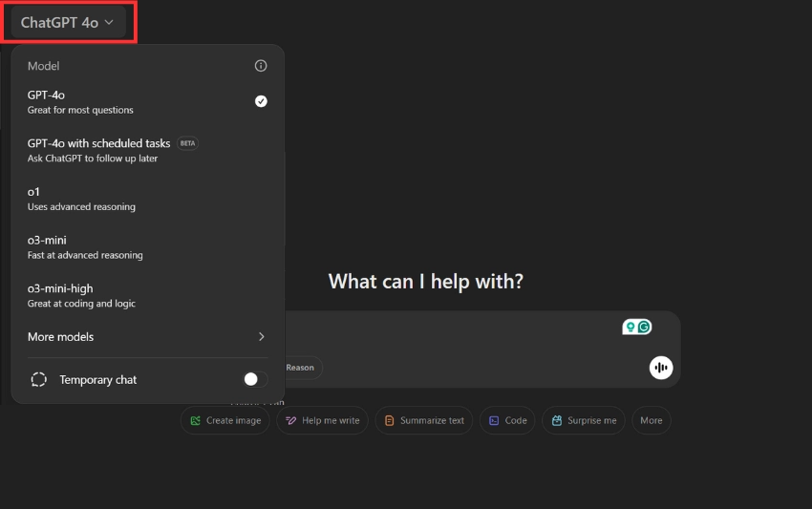Click the 'What can I help with?' heading

click(426, 281)
